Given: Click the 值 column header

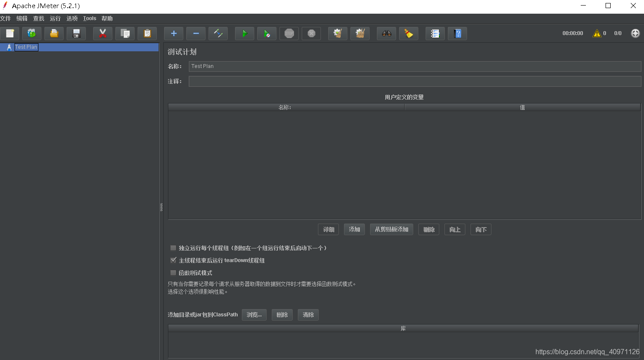Looking at the screenshot, I should click(x=522, y=107).
